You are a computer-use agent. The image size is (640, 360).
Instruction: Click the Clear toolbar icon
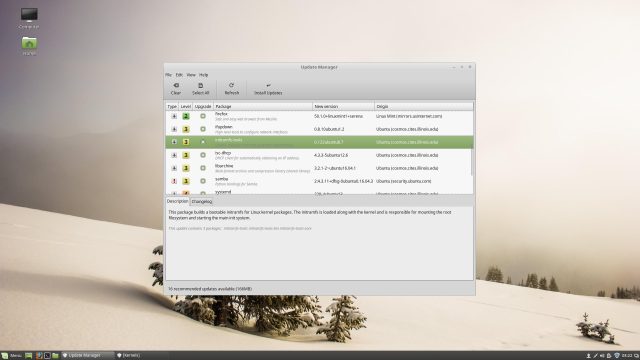(x=176, y=85)
